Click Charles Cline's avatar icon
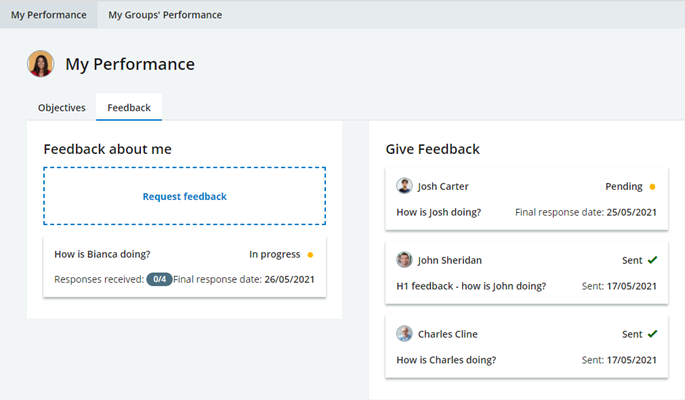 tap(404, 334)
